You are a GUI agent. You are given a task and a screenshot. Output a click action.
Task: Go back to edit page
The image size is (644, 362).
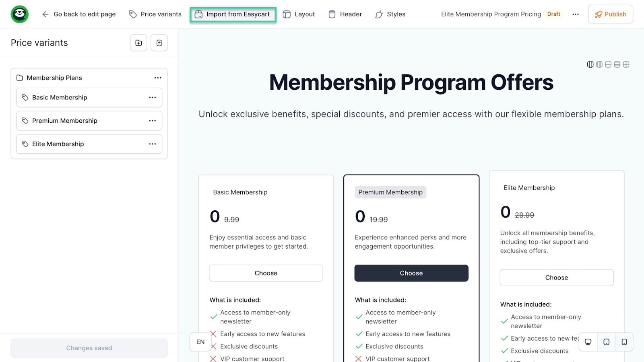[x=79, y=14]
